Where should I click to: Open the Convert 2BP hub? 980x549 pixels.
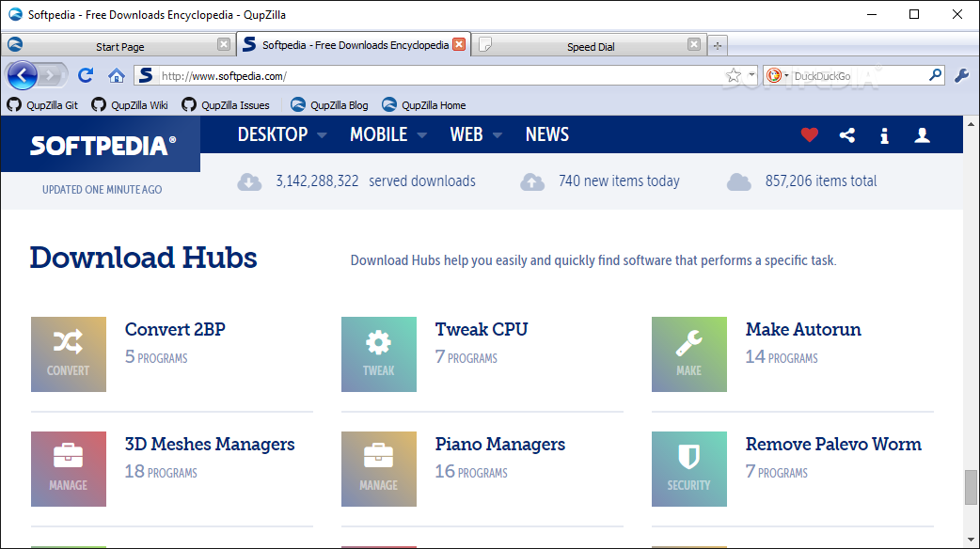[175, 329]
